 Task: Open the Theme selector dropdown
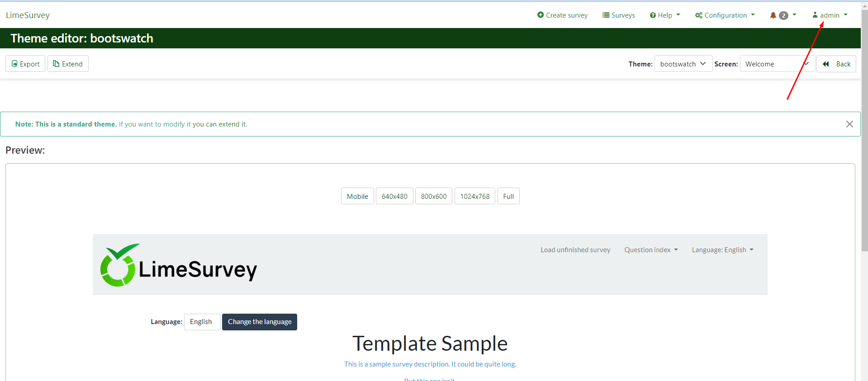(x=683, y=64)
